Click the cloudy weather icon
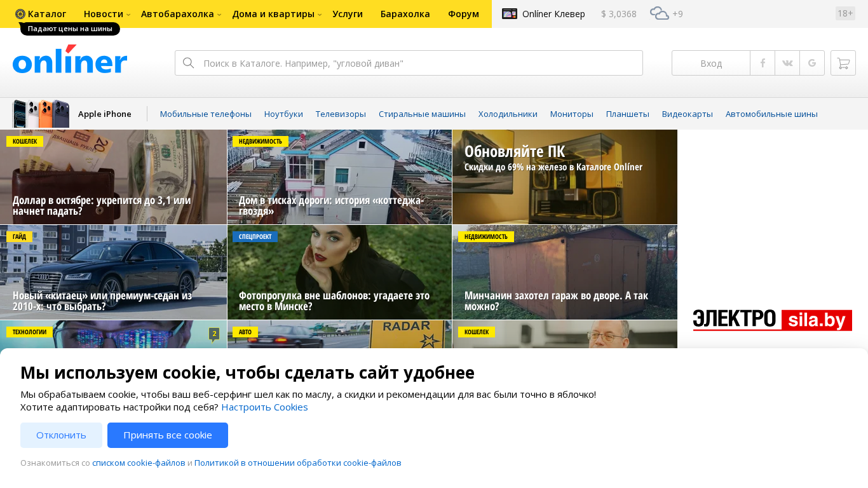 click(660, 13)
